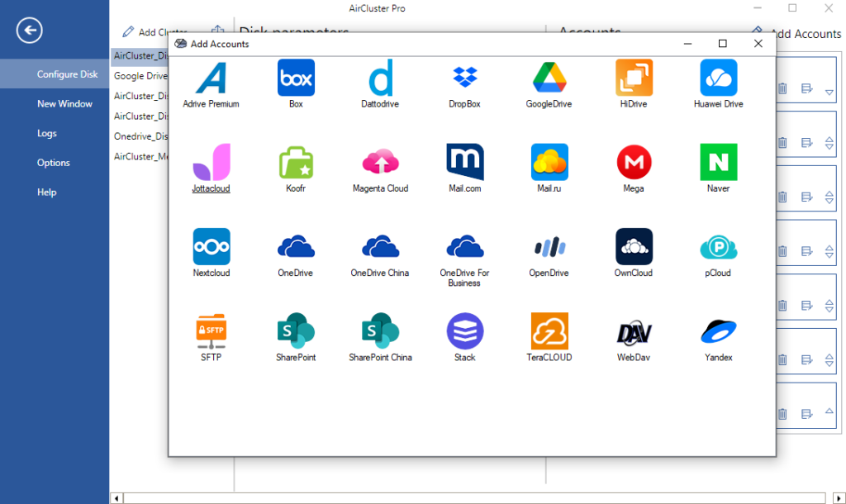Select the Nextcloud icon
The height and width of the screenshot is (504, 846).
pyautogui.click(x=211, y=247)
